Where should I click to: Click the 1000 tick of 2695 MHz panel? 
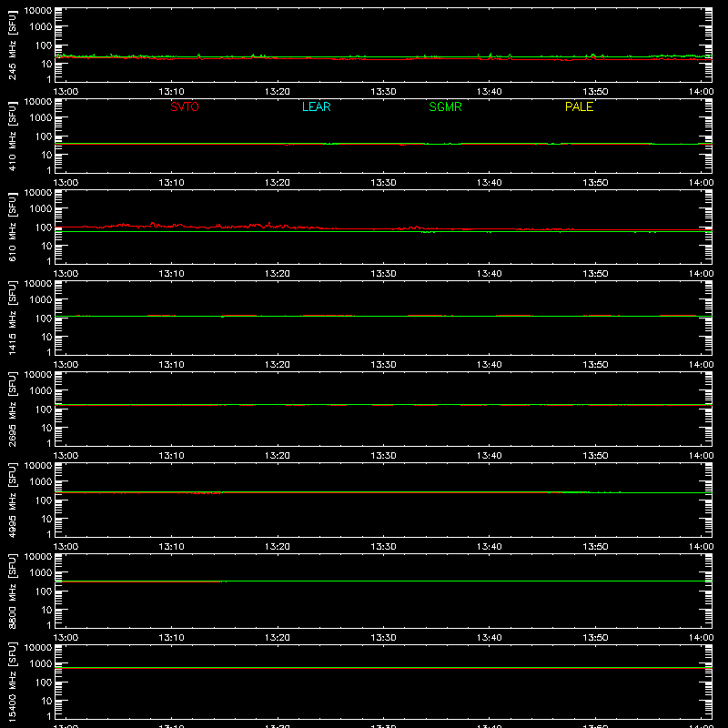click(41, 391)
